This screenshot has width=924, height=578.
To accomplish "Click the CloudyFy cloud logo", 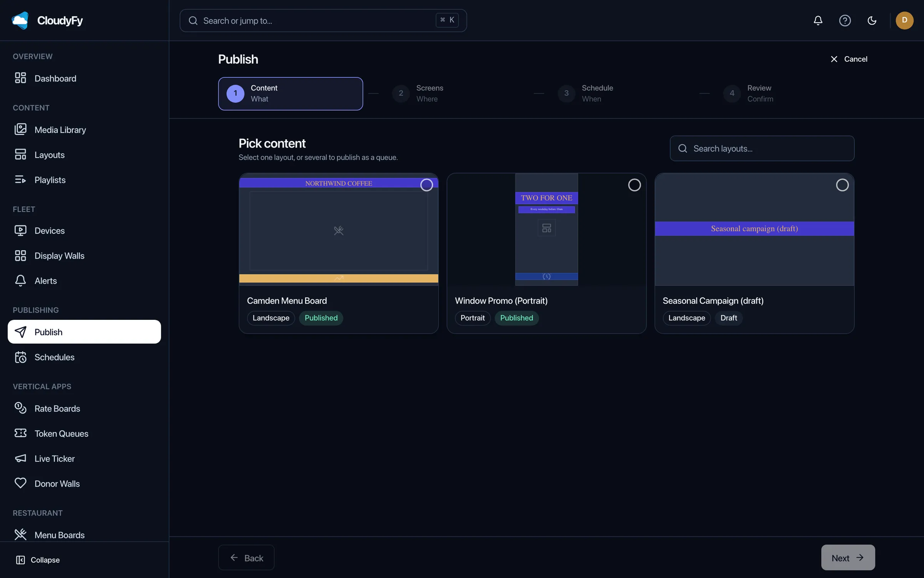I will (20, 20).
